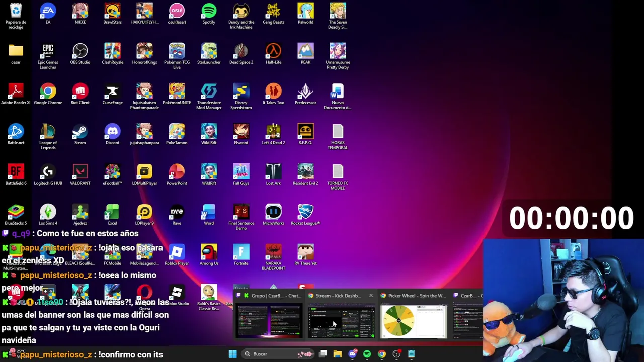Select the StarLauncher desktop icon
Screen dimensions: 644x362
coord(209,54)
